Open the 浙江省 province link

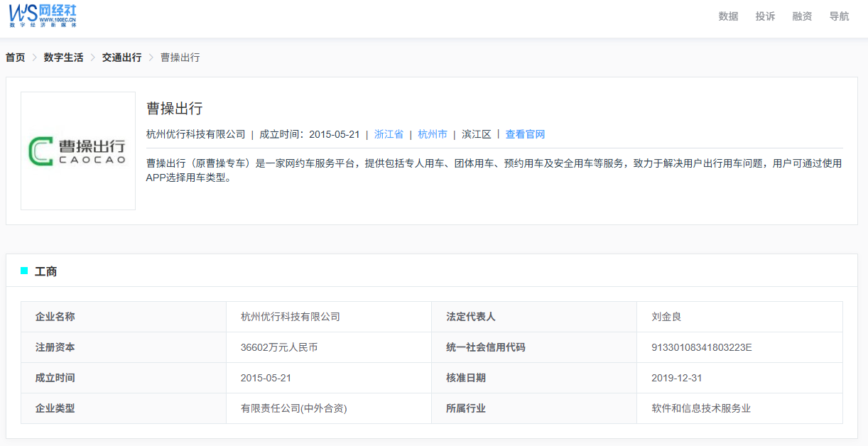389,134
